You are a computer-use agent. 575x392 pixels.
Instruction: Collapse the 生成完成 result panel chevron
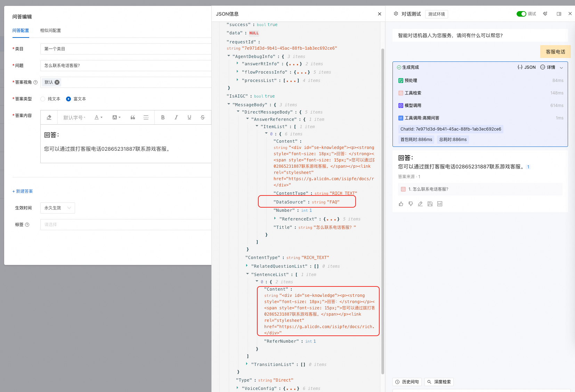[x=561, y=67]
